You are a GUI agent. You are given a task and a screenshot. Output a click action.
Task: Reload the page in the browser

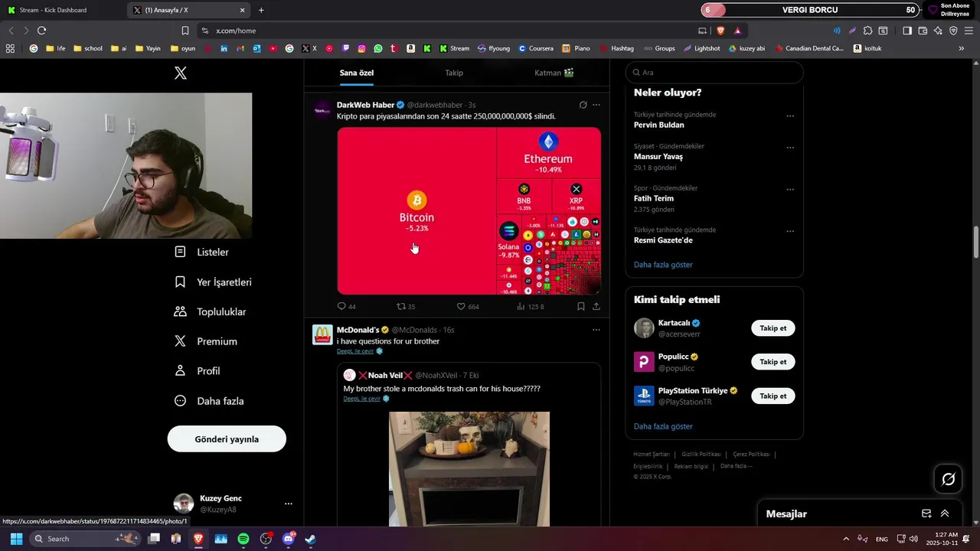tap(41, 31)
